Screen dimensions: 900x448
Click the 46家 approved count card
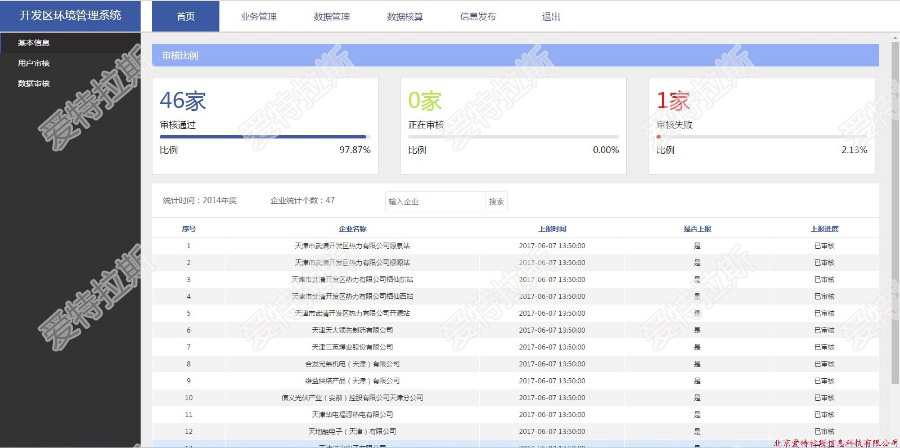point(265,125)
